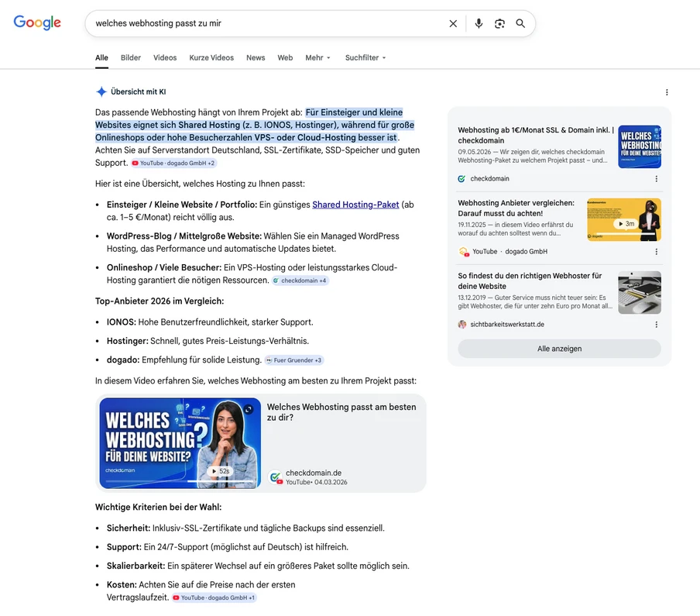Open three-dot menu for dogado GmbH source card
This screenshot has width=700, height=616.
[656, 252]
